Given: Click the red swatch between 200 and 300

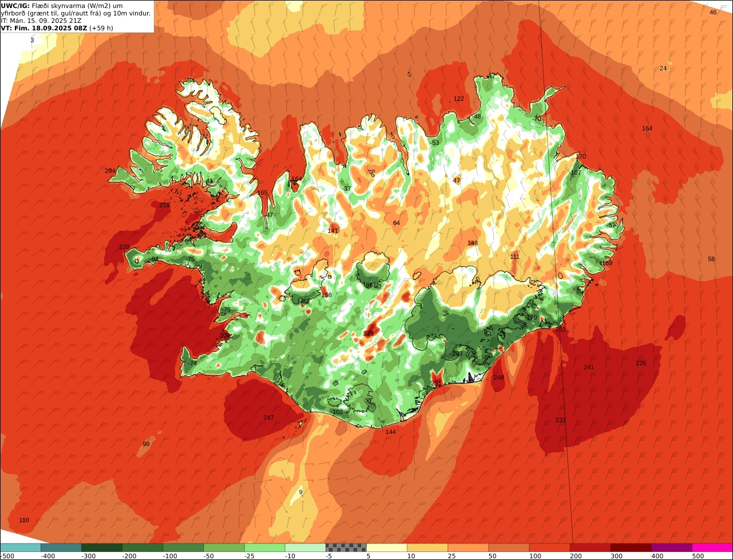Looking at the screenshot, I should pyautogui.click(x=590, y=547).
